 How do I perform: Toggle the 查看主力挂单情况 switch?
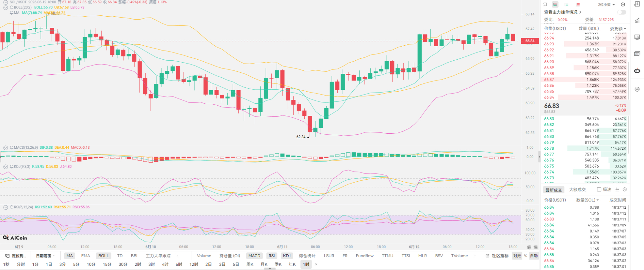click(x=621, y=12)
